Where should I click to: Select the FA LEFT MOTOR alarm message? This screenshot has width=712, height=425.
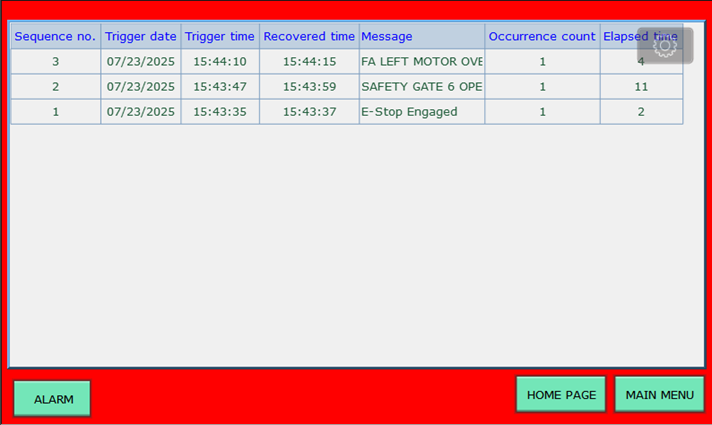pos(421,61)
